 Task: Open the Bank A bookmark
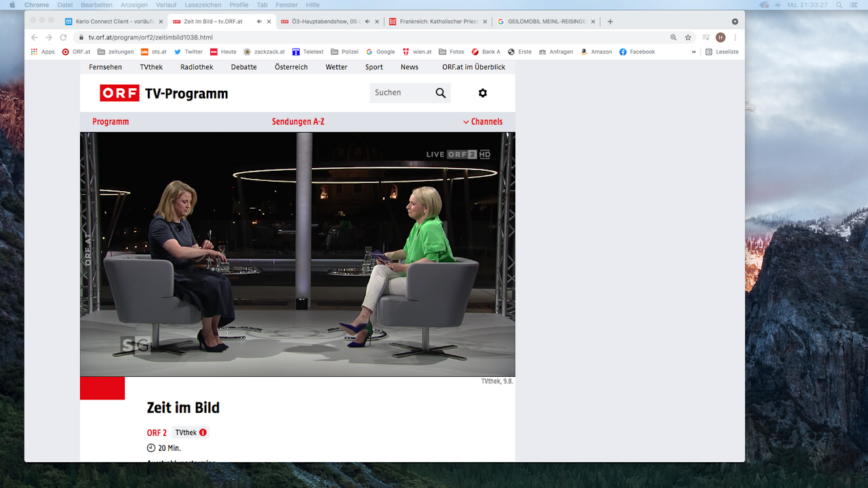pyautogui.click(x=486, y=52)
